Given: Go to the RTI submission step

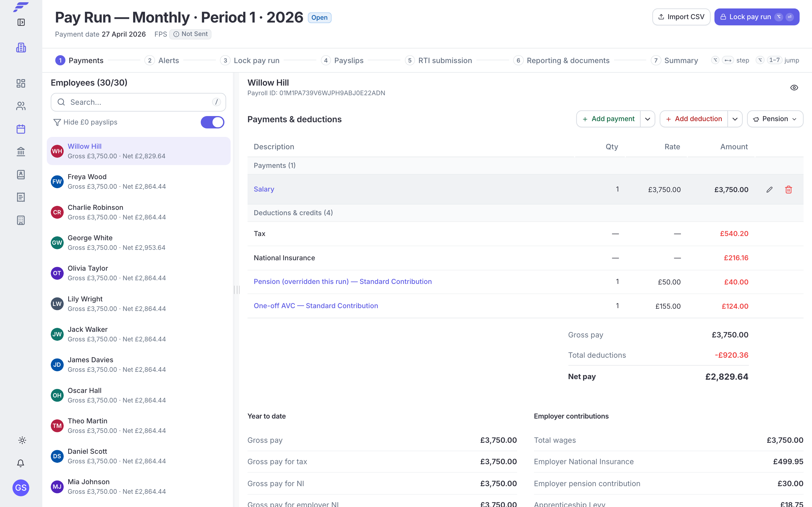Looking at the screenshot, I should [x=438, y=60].
